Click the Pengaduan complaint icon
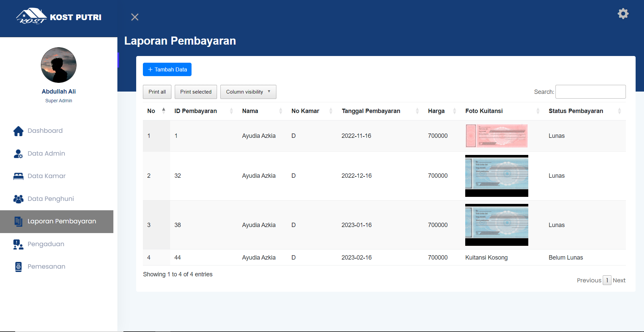The image size is (644, 332). (18, 244)
